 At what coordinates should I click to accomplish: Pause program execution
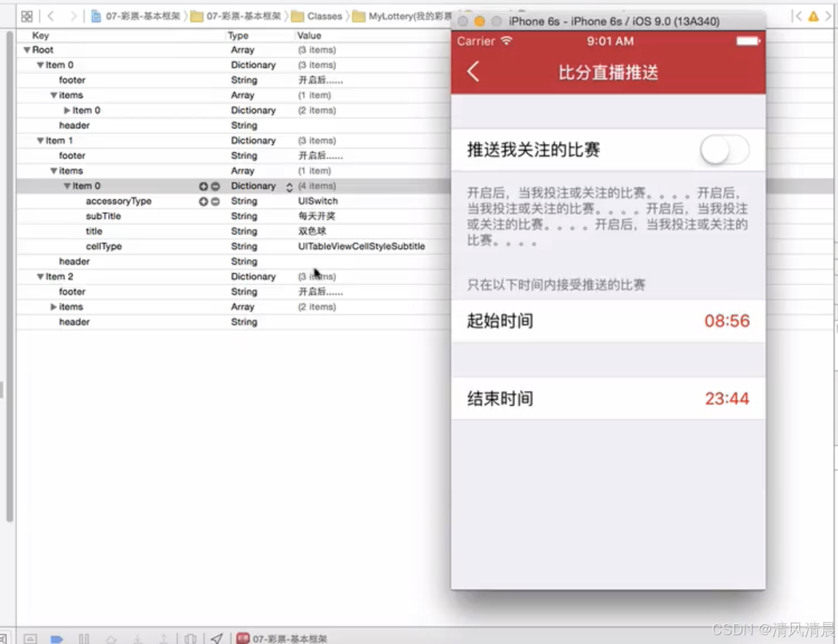point(84,638)
